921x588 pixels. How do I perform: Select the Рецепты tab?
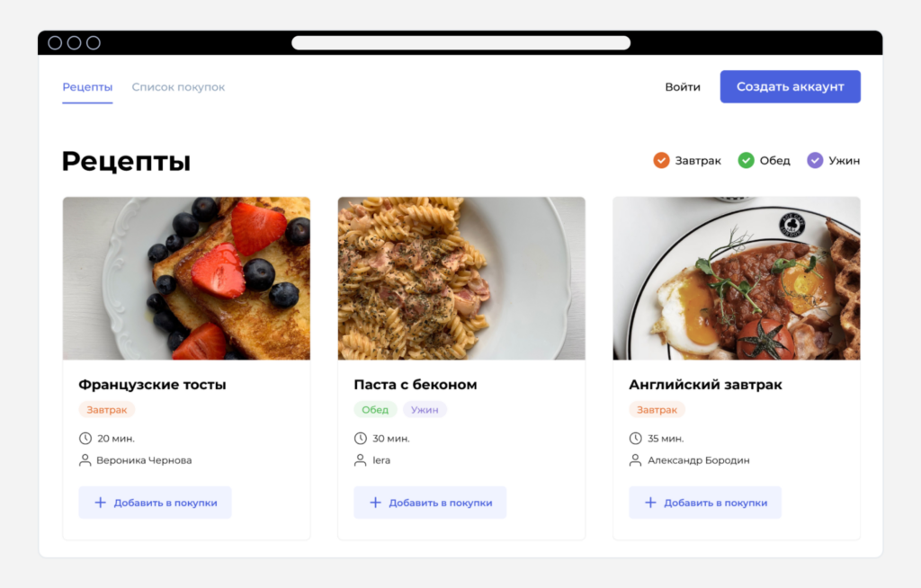click(x=86, y=86)
